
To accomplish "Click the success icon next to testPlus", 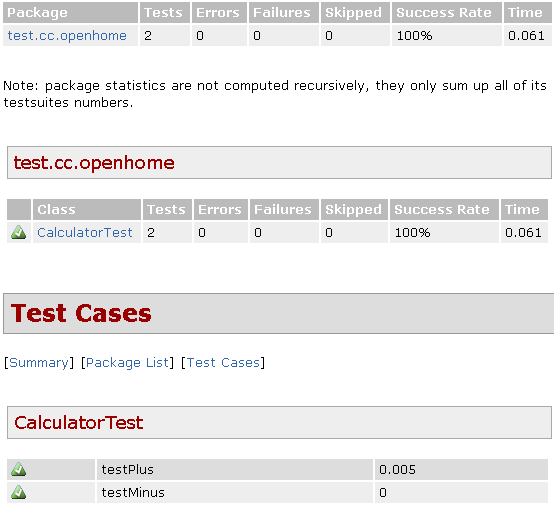I will tap(18, 469).
